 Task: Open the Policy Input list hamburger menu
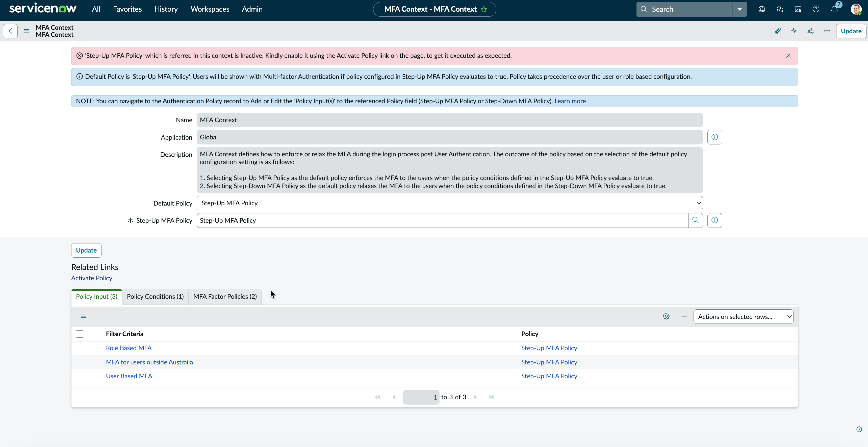tap(83, 316)
